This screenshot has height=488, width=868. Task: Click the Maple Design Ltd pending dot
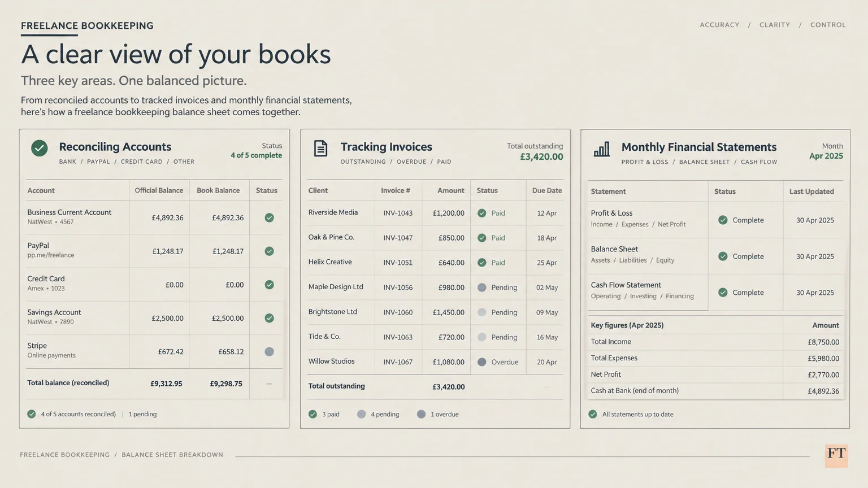pos(482,287)
